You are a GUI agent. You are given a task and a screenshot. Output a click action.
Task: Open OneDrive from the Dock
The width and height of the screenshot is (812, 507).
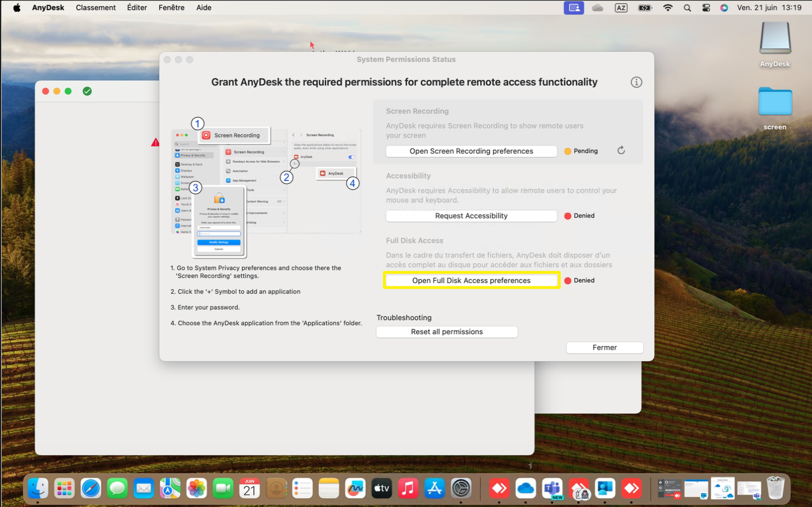(526, 488)
